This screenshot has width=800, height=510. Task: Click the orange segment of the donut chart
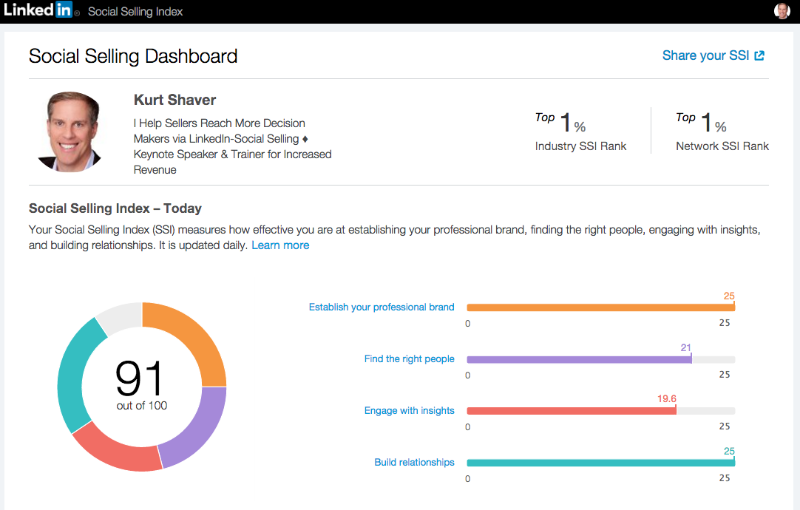pos(194,337)
